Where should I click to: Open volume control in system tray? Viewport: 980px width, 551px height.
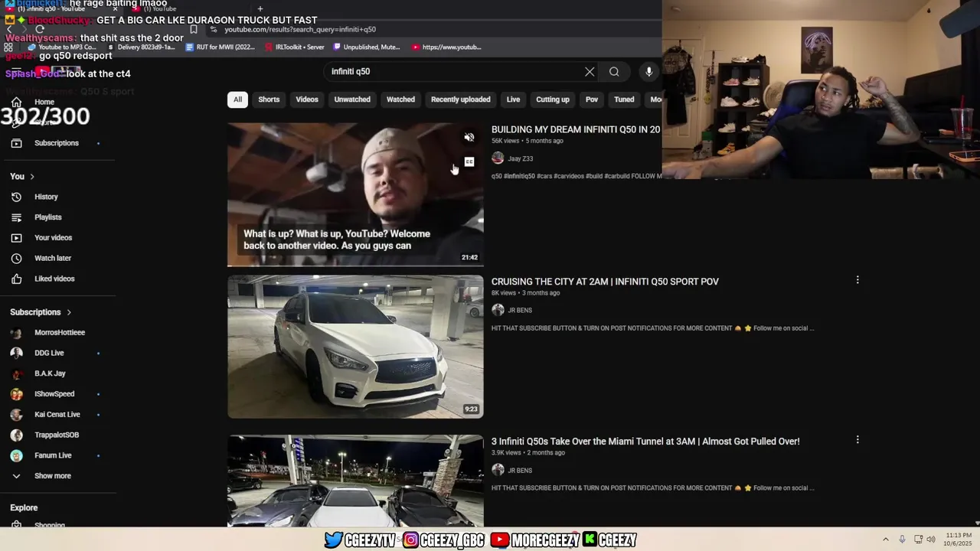click(x=931, y=540)
